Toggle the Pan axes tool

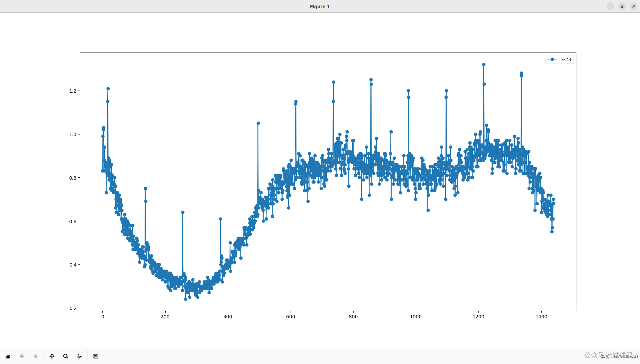[x=52, y=356]
